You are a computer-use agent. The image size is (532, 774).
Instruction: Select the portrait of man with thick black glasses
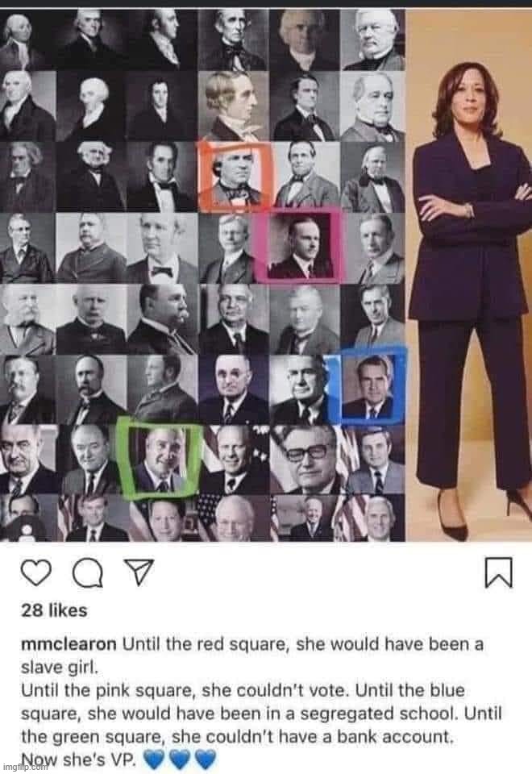tap(305, 460)
